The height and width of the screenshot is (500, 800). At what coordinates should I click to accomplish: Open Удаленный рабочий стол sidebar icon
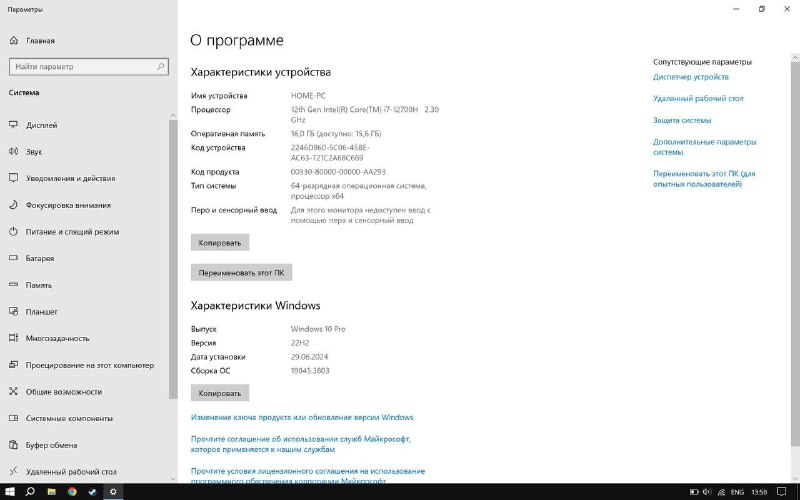pyautogui.click(x=14, y=471)
